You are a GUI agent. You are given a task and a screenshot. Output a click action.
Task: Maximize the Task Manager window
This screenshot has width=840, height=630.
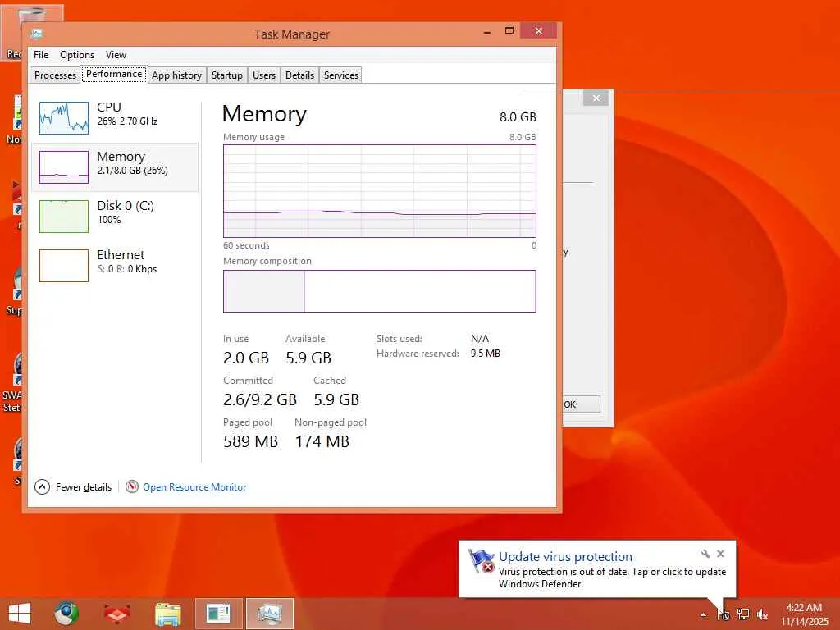pyautogui.click(x=509, y=31)
